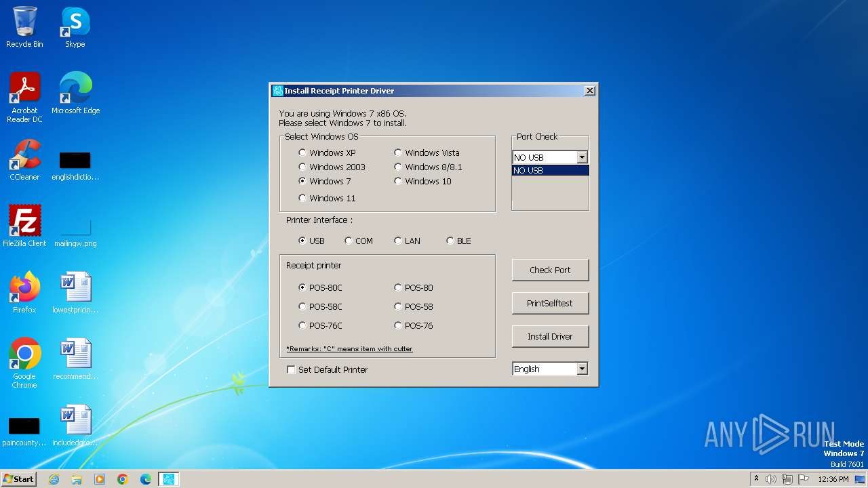Launch the Google Chrome desktop shortcut

point(24,363)
